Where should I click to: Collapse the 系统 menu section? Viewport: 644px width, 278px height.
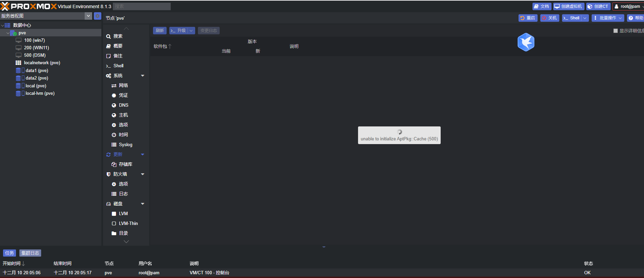click(x=142, y=75)
